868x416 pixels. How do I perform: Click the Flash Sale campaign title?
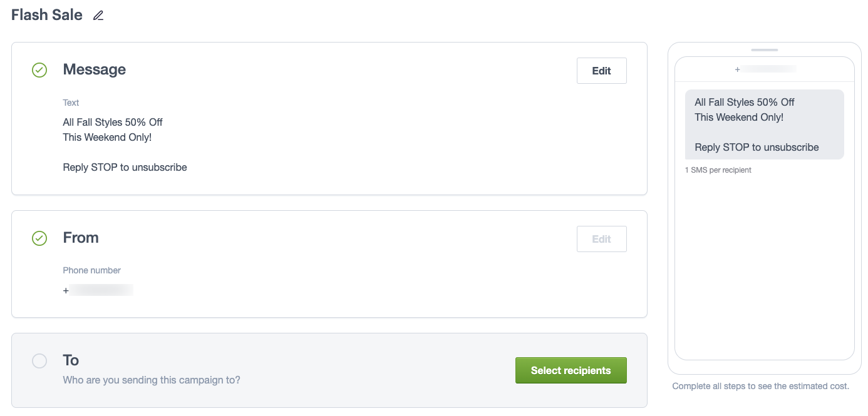tap(47, 15)
